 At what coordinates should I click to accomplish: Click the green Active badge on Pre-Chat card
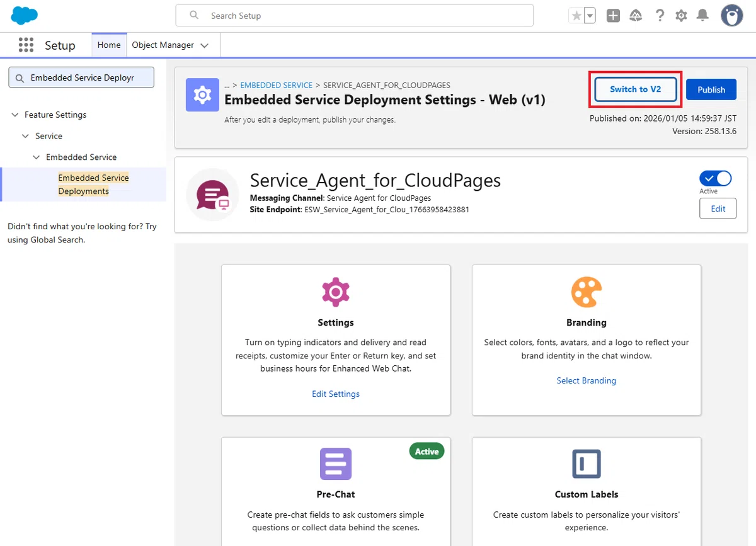tap(427, 451)
